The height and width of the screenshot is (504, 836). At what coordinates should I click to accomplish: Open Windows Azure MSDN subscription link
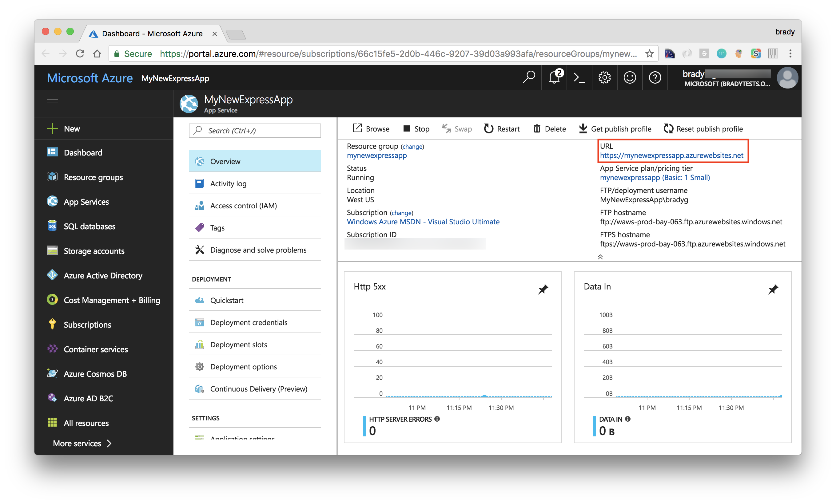click(423, 222)
